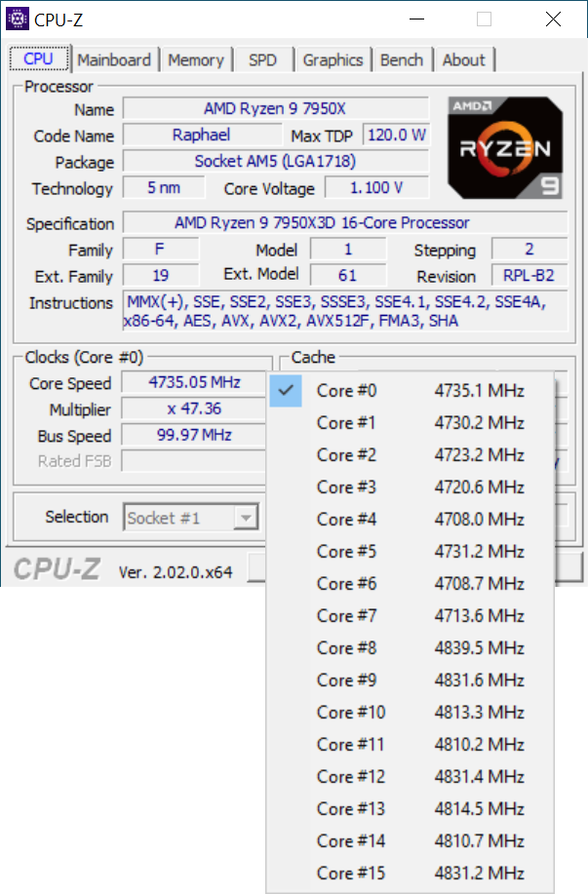This screenshot has width=588, height=894.
Task: Pick Core #13 at 4814.5 MHz
Action: pos(411,809)
